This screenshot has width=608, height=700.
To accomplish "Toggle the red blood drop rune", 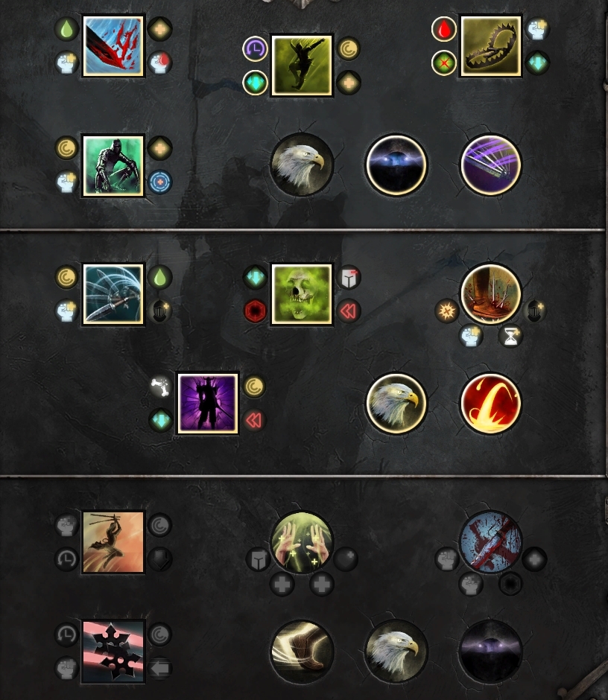I will 443,30.
